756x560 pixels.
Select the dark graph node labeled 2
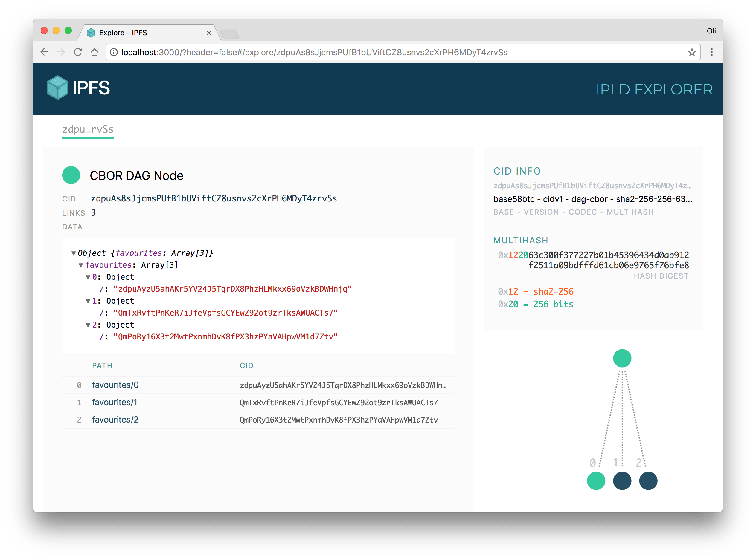coord(648,481)
